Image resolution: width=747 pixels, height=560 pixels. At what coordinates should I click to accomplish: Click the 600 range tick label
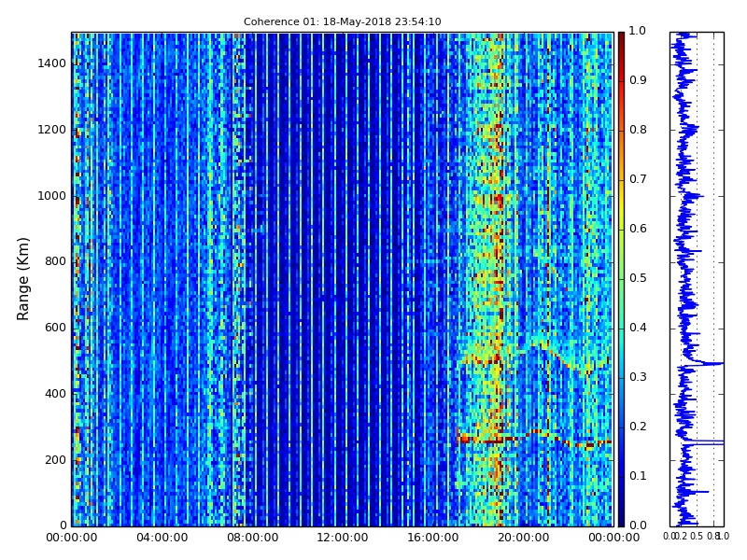click(x=55, y=328)
